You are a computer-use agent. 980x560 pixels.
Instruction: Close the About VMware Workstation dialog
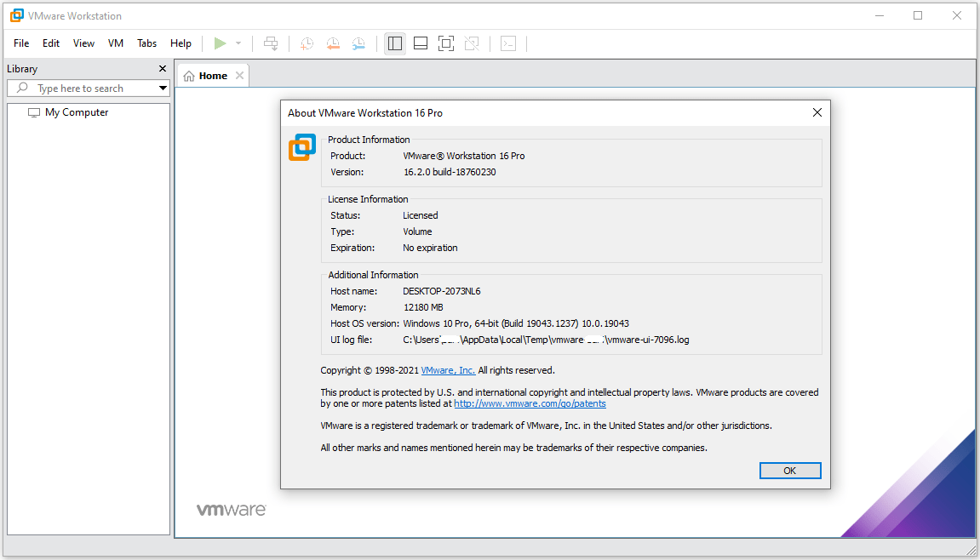coord(817,112)
